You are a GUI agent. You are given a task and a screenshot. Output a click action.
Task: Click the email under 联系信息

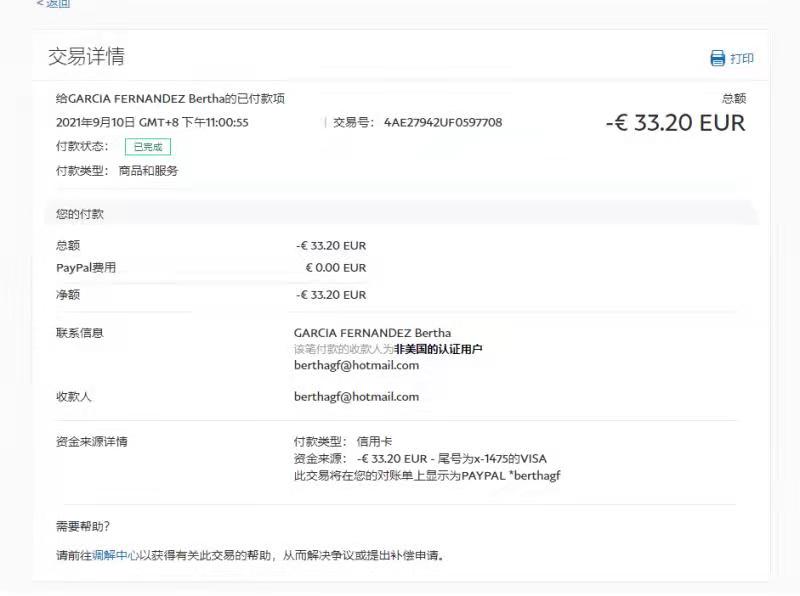[356, 365]
